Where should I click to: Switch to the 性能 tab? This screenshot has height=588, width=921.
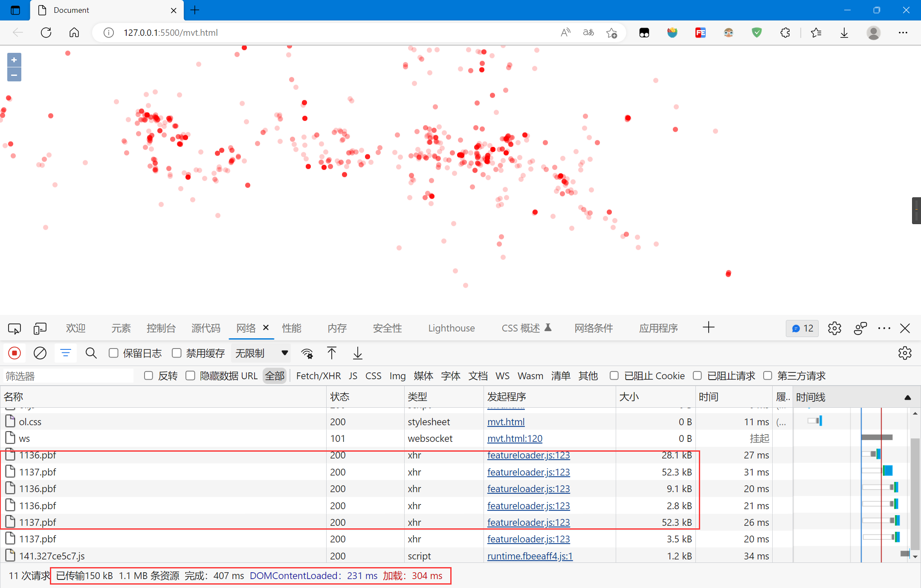coord(292,329)
